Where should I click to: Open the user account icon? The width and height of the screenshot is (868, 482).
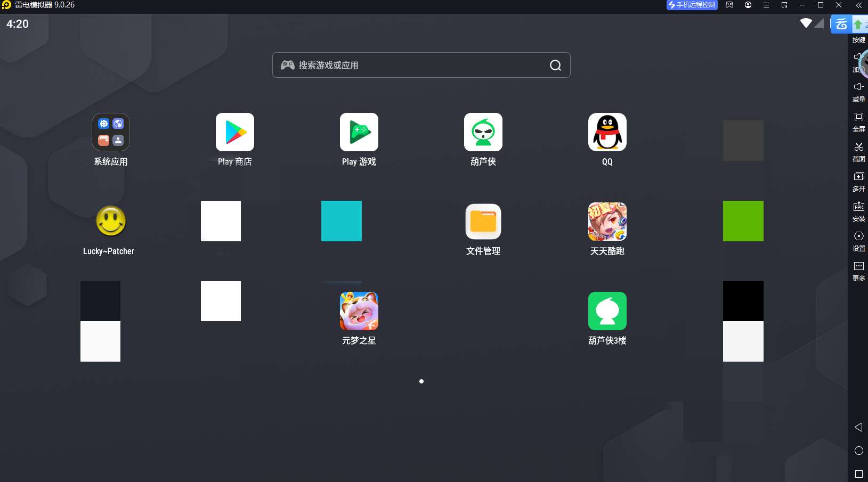pos(748,5)
